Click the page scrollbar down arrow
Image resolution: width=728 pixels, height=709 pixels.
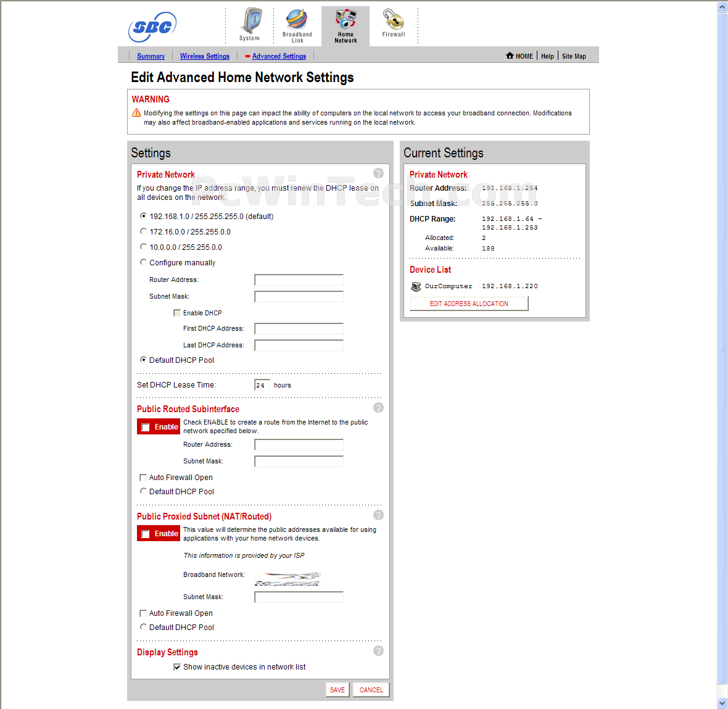coord(722,703)
